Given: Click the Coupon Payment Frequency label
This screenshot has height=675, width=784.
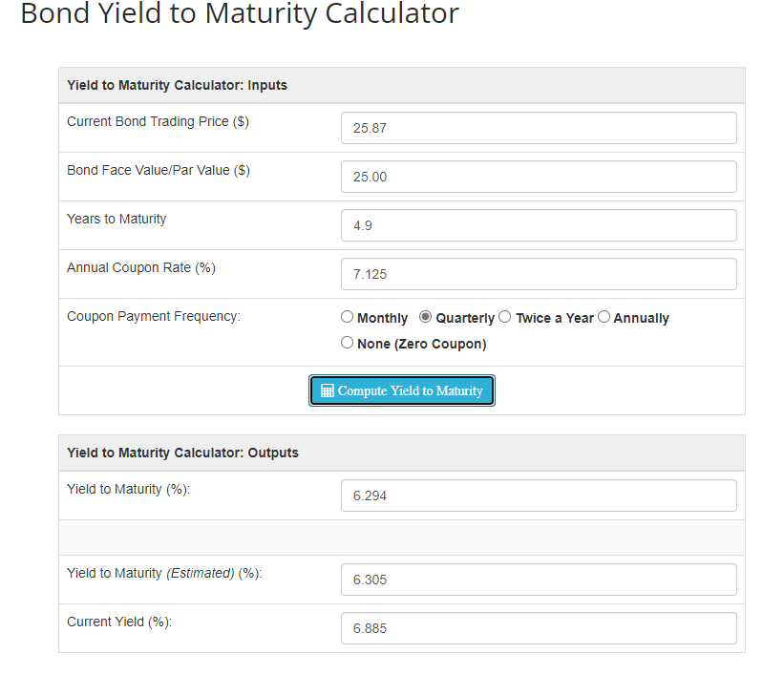Looking at the screenshot, I should [154, 316].
